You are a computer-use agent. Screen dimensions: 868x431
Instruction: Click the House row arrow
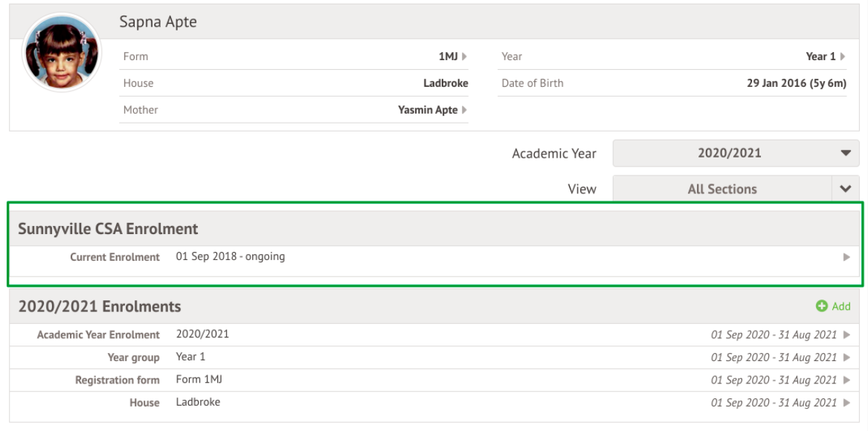[846, 403]
